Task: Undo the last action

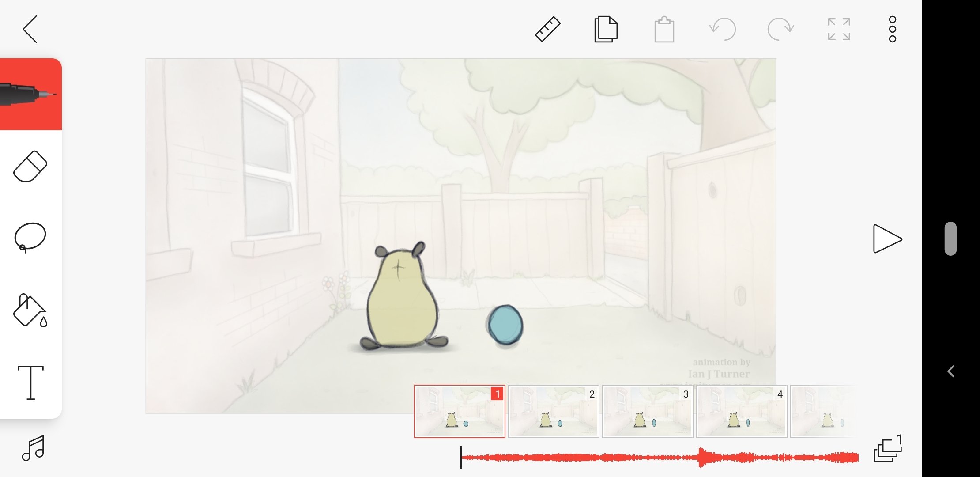Action: [723, 30]
